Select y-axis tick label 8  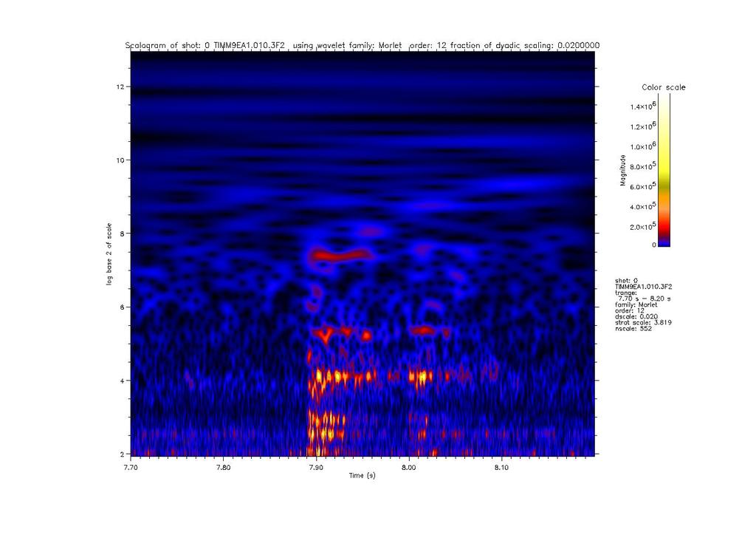tap(123, 234)
